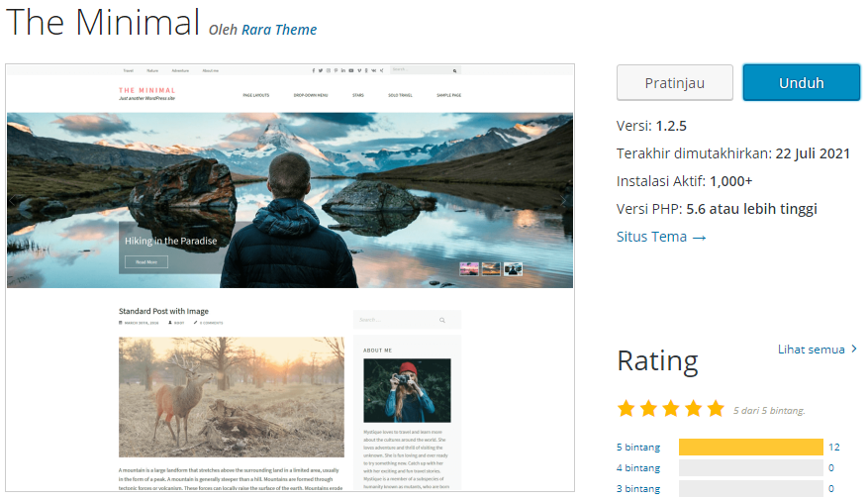
Task: Filter reviews by 5 bintang
Action: coord(638,447)
